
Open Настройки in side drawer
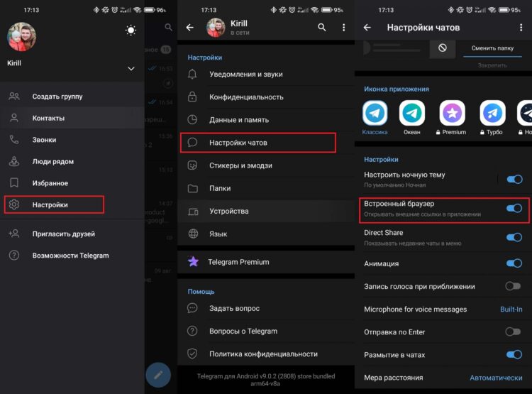(54, 205)
